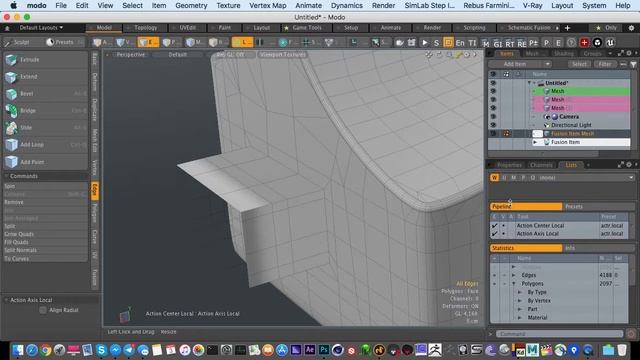Image resolution: width=640 pixels, height=360 pixels.
Task: Toggle the W work plane list button
Action: 494,178
